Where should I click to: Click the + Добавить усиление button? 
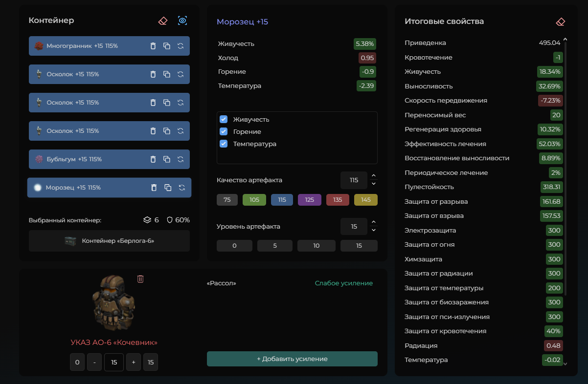pyautogui.click(x=292, y=359)
